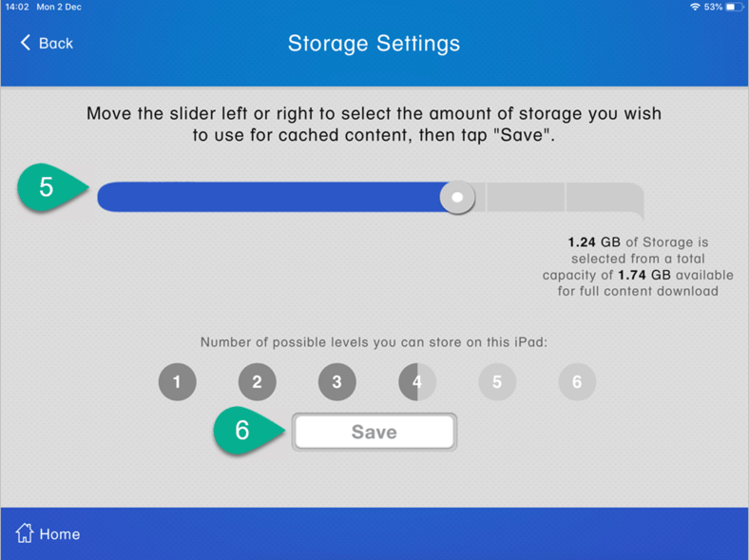Select the greyed-out level 5 circle

tap(497, 382)
